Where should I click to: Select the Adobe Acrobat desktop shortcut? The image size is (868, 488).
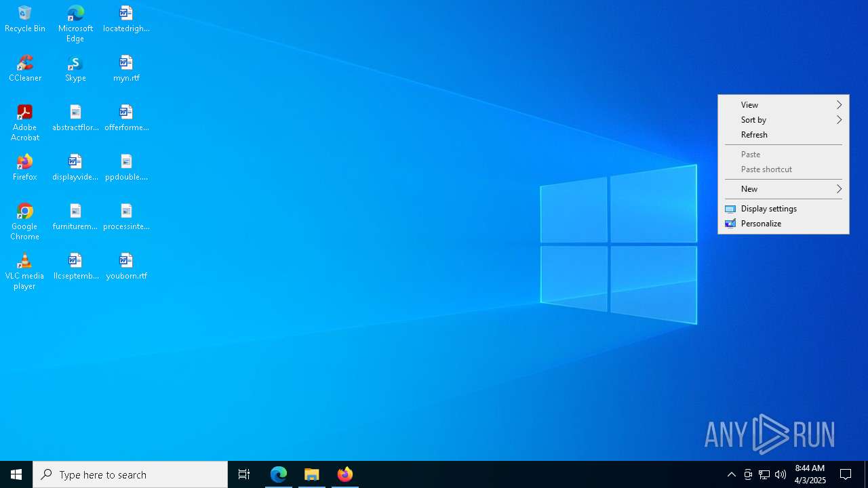(25, 123)
